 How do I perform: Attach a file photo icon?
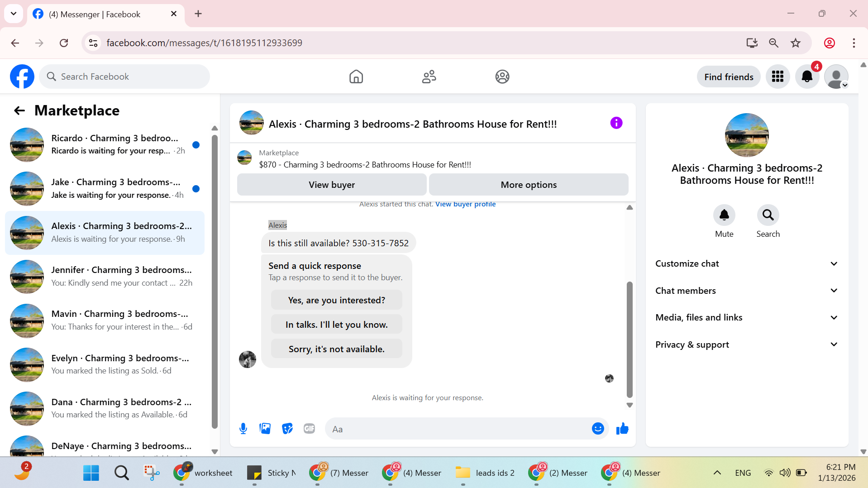pyautogui.click(x=265, y=428)
